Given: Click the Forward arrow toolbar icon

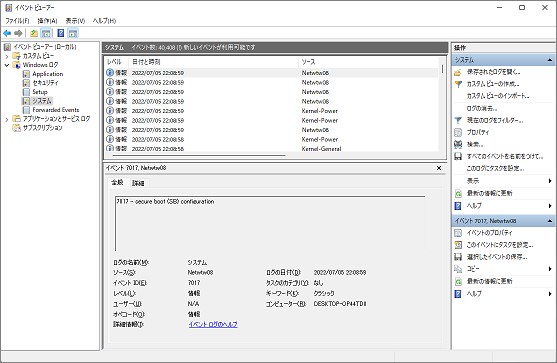Looking at the screenshot, I should coord(18,33).
